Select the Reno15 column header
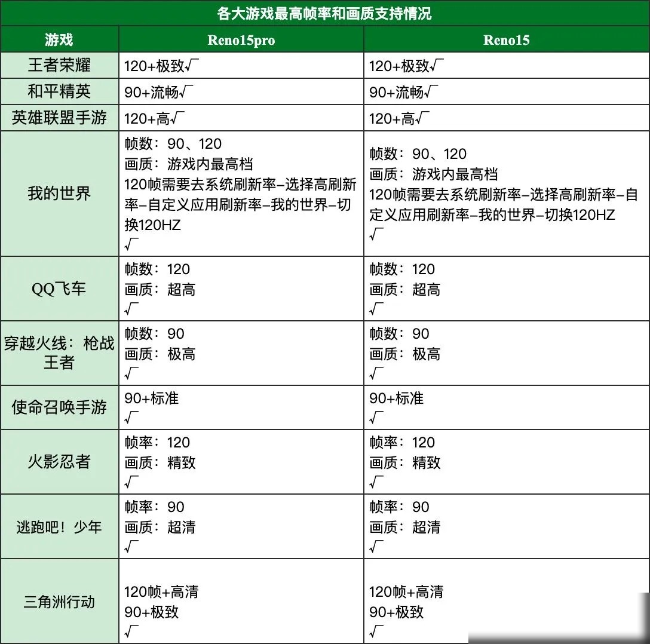The width and height of the screenshot is (650, 644). click(507, 40)
